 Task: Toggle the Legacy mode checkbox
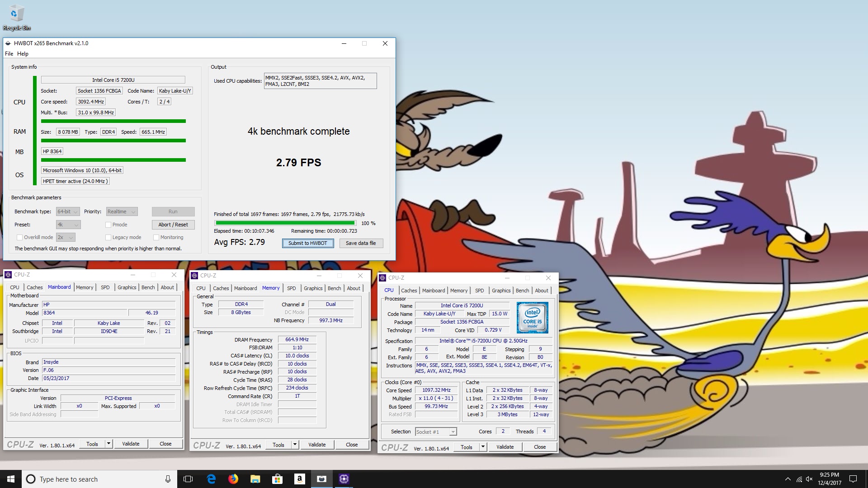pos(108,237)
